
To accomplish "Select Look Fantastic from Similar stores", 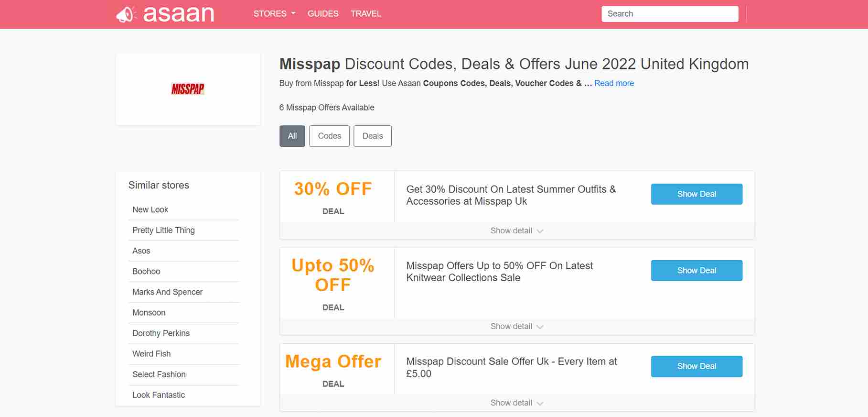I will click(159, 395).
